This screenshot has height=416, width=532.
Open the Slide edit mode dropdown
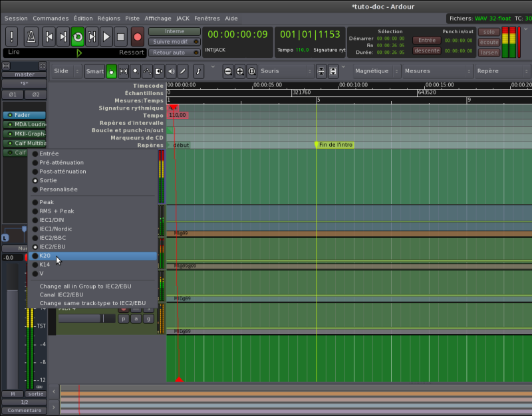(x=66, y=71)
